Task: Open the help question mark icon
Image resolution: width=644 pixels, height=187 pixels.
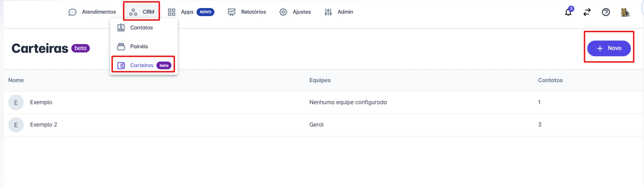Action: coord(606,12)
